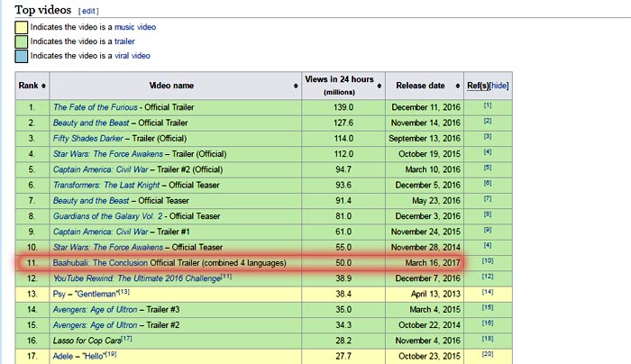Open Captain America: Civil War Trailer #1 link
The width and height of the screenshot is (631, 364).
coord(101,232)
